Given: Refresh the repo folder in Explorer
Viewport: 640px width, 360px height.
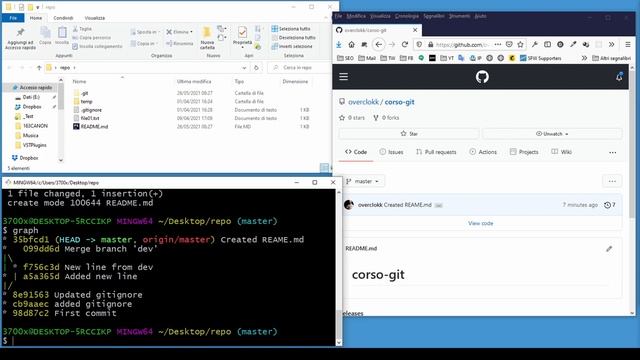Looking at the screenshot, I should 256,68.
